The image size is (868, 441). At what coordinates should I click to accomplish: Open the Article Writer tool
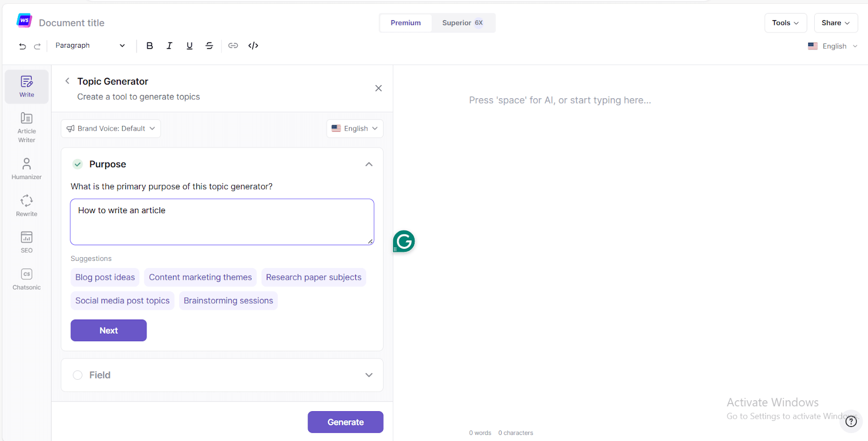pyautogui.click(x=27, y=127)
